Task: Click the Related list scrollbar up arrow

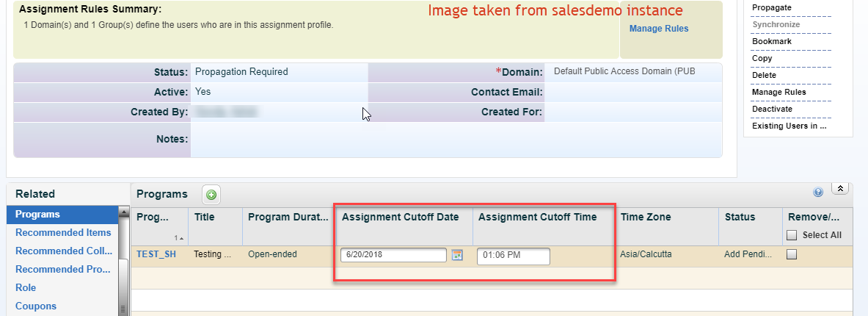Action: pos(124,211)
